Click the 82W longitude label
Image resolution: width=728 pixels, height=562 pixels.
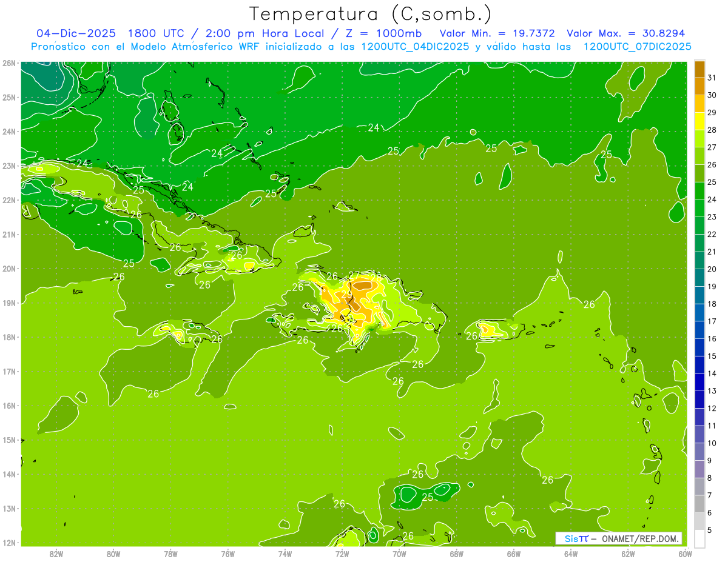[56, 554]
